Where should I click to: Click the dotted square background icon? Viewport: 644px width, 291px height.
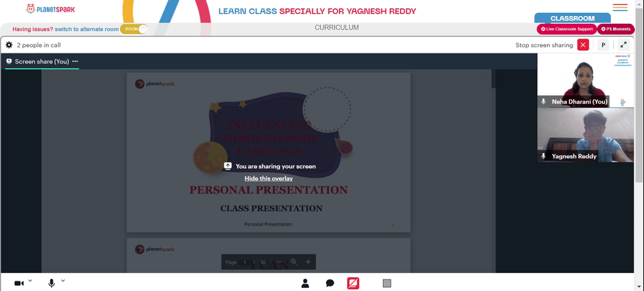tap(386, 283)
